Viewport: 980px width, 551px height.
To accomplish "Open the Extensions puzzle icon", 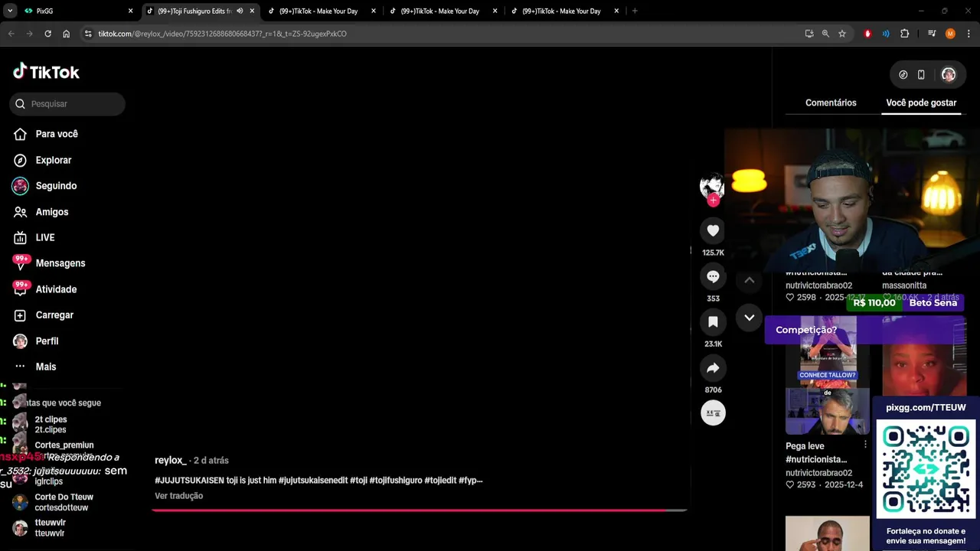I will click(x=905, y=34).
